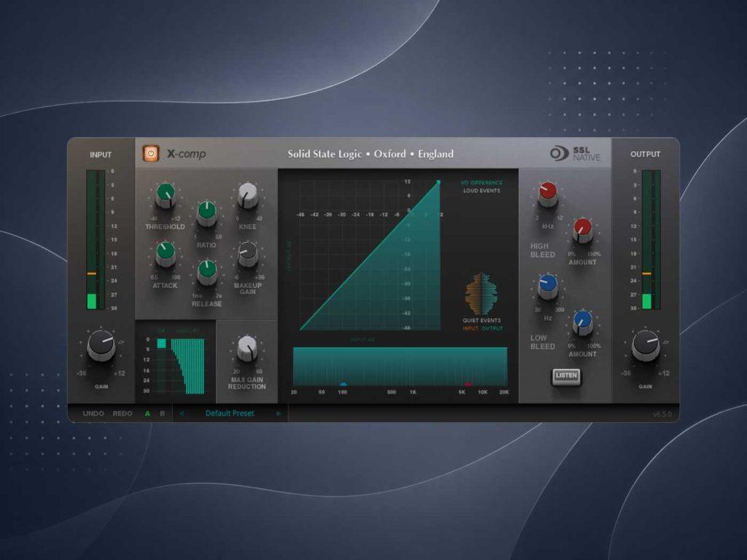Click the green Ratio knob

pyautogui.click(x=206, y=214)
